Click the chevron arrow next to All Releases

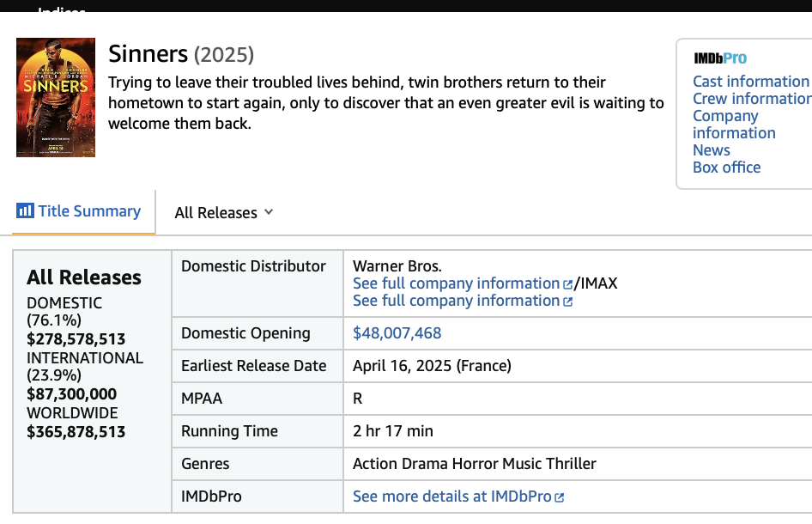269,212
